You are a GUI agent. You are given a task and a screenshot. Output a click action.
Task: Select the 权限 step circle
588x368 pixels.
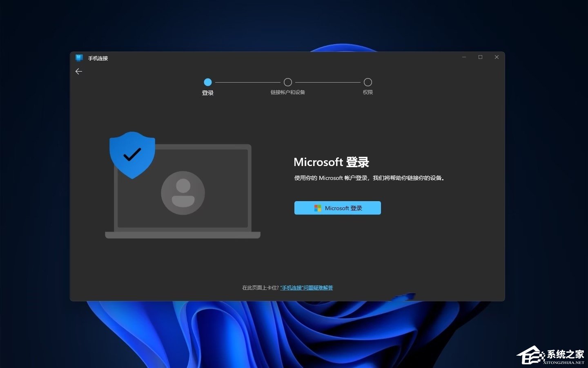pyautogui.click(x=367, y=82)
